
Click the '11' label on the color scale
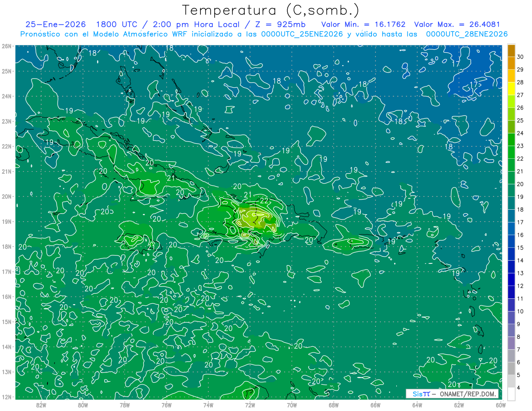tap(520, 298)
